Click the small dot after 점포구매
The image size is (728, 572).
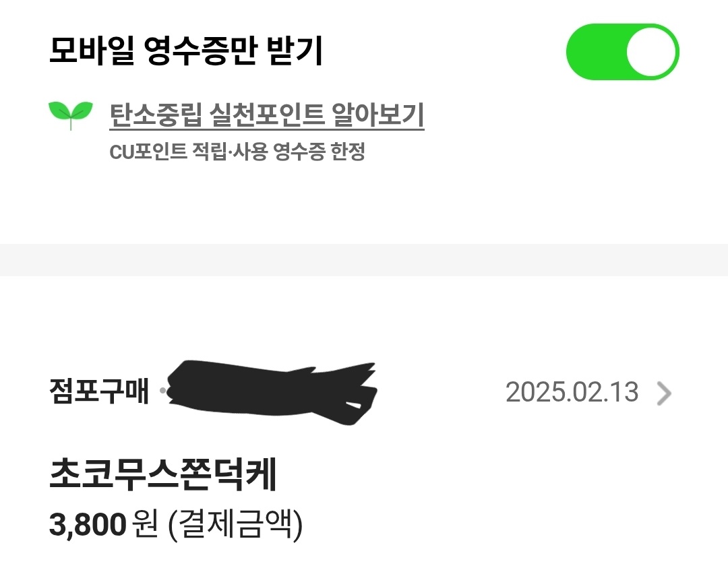pyautogui.click(x=162, y=391)
